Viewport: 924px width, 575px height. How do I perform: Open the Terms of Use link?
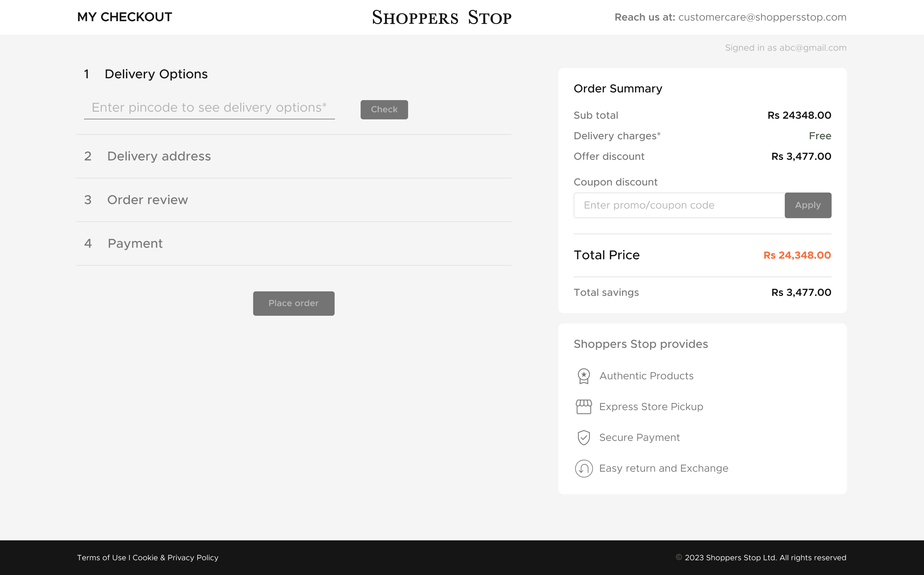[x=101, y=557]
